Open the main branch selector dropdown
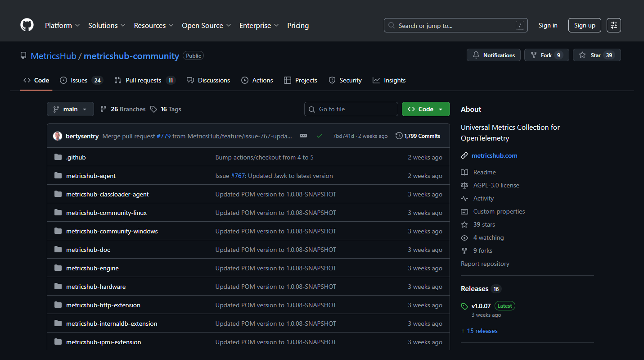Image resolution: width=644 pixels, height=360 pixels. point(70,109)
